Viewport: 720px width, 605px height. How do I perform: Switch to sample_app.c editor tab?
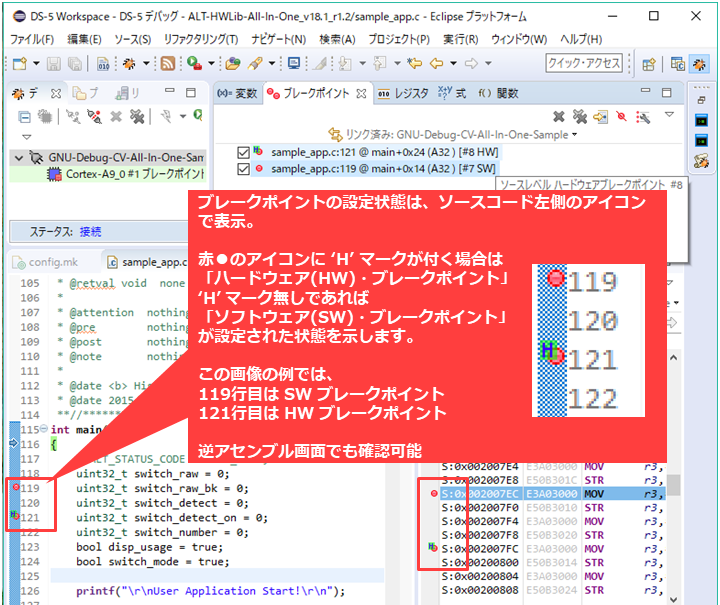tap(147, 262)
